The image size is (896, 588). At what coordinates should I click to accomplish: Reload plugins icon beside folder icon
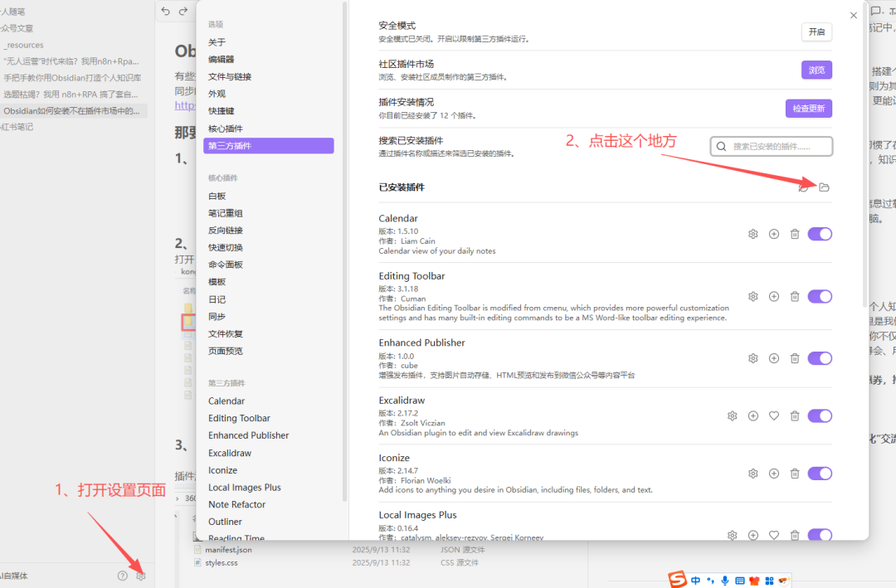click(803, 187)
